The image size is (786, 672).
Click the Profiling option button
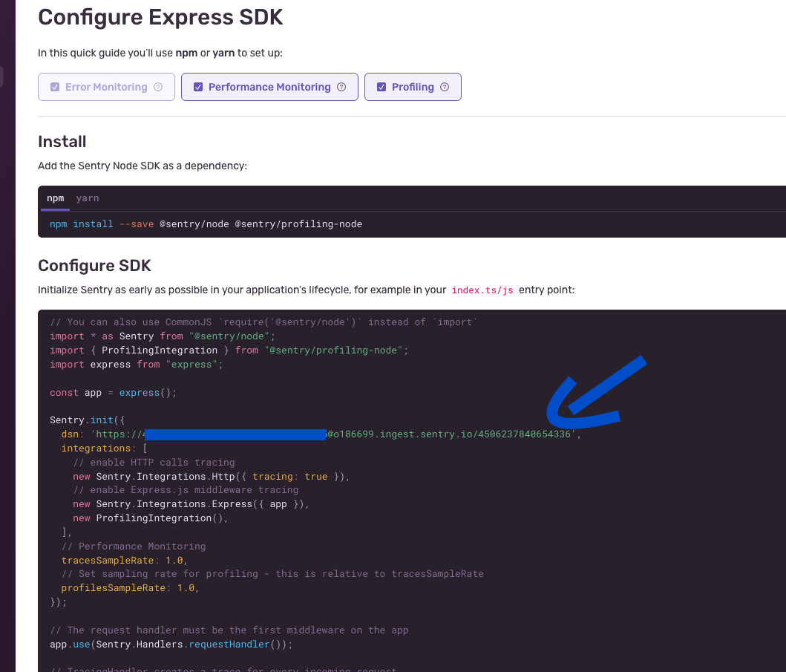pos(413,87)
